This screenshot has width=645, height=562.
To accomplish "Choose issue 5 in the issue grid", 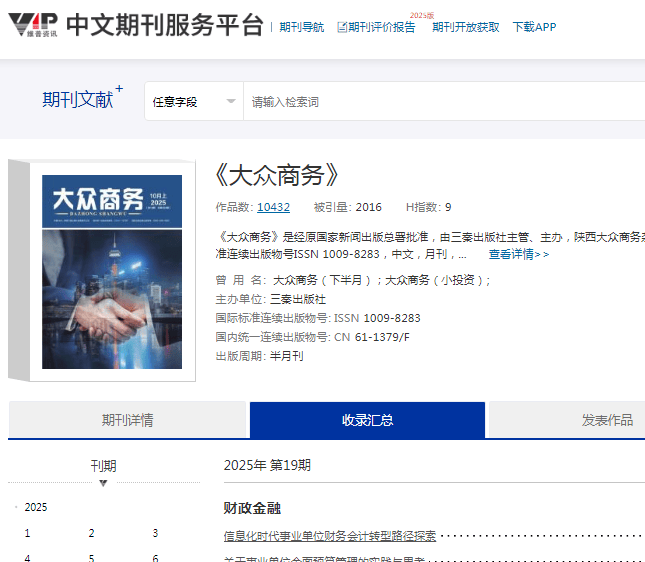I will pos(91,558).
